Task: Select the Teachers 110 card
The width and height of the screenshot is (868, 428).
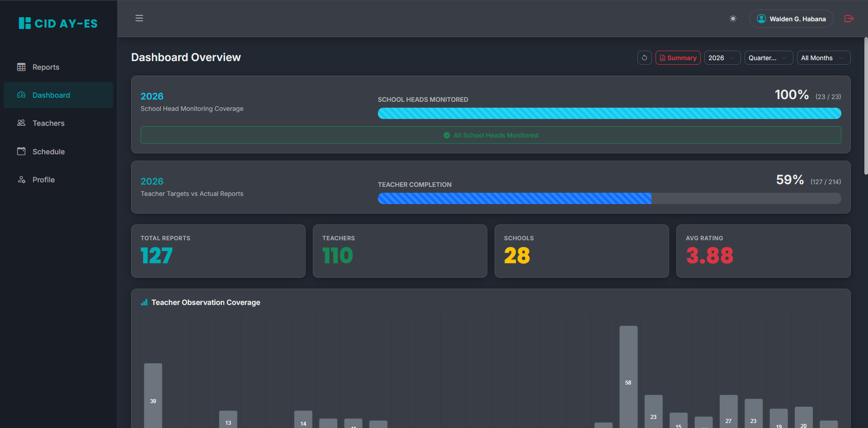Action: tap(400, 251)
